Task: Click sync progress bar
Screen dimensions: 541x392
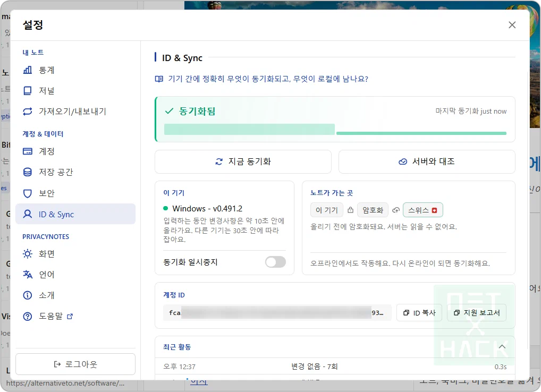Action: [x=335, y=130]
